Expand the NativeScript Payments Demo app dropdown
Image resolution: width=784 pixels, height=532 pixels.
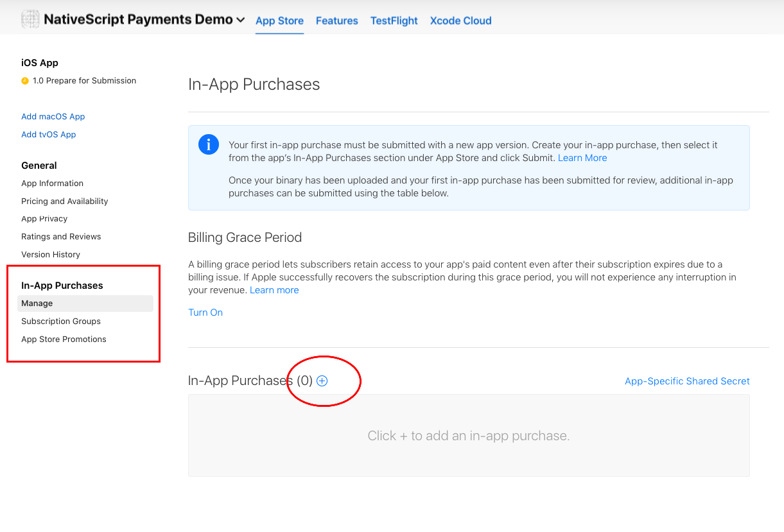241,20
